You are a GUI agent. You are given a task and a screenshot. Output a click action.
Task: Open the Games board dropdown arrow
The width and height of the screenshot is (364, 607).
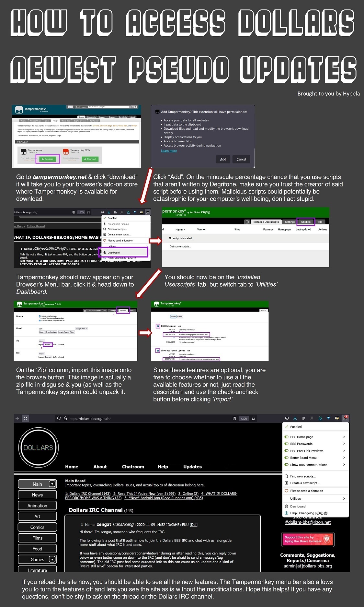(52, 559)
